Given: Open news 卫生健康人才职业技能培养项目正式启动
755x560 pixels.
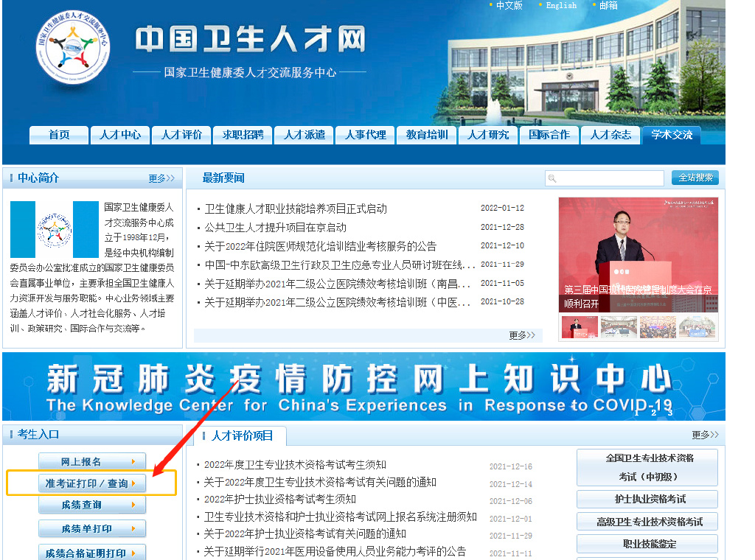Looking at the screenshot, I should coord(296,209).
